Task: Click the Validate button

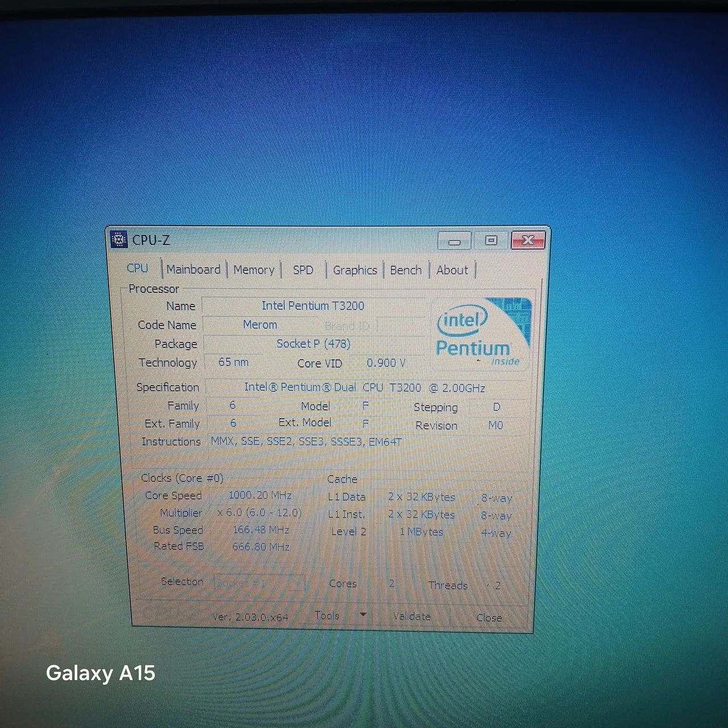Action: point(412,617)
